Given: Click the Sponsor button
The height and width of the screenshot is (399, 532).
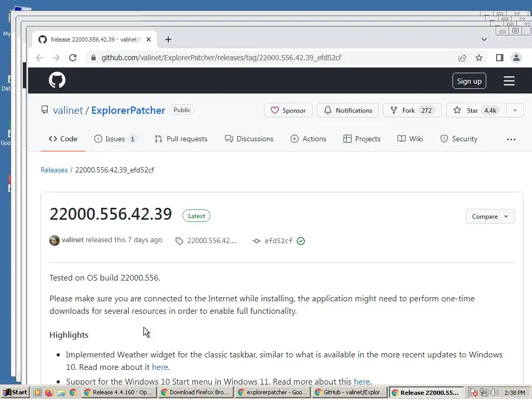Looking at the screenshot, I should (288, 111).
